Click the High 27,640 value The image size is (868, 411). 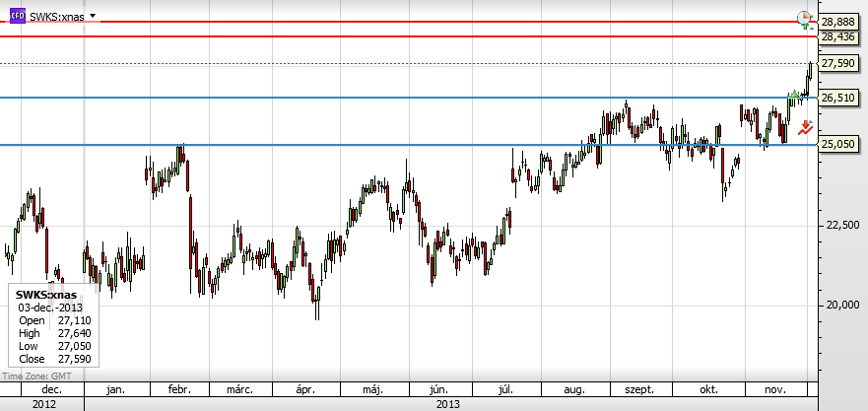tap(74, 333)
